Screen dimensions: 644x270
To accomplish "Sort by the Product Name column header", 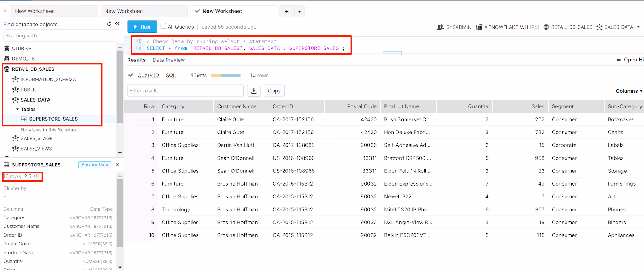I will coord(408,106).
